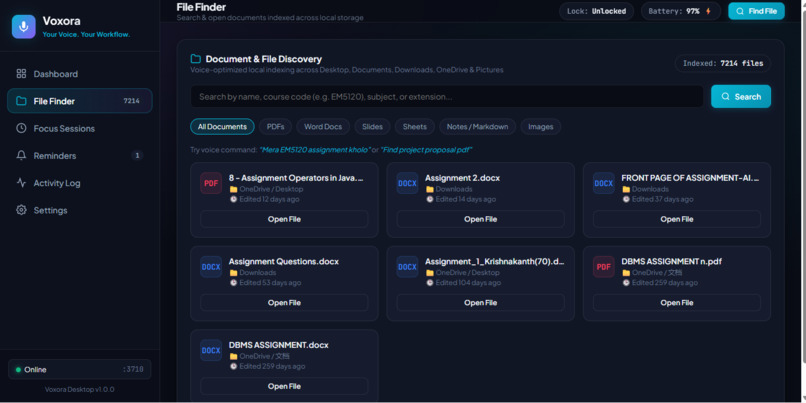Image resolution: width=806 pixels, height=403 pixels.
Task: Click the Indexed: 7214 files badge
Action: click(x=723, y=64)
